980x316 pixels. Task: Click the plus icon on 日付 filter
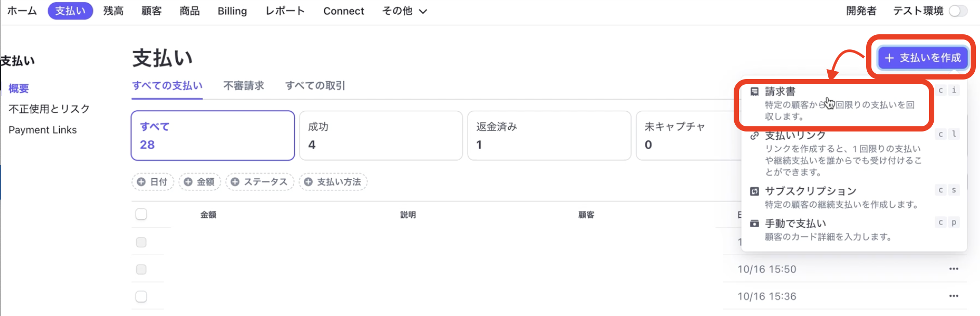(141, 182)
